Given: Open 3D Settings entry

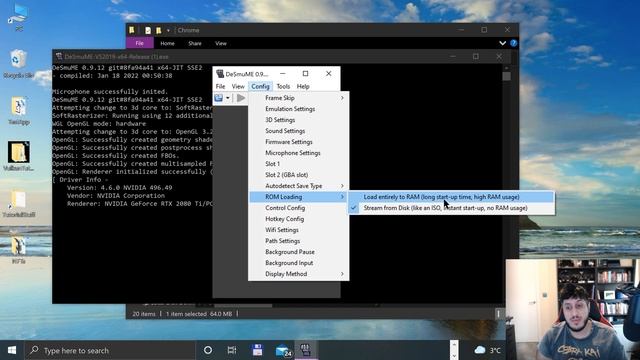Looking at the screenshot, I should tap(298, 120).
